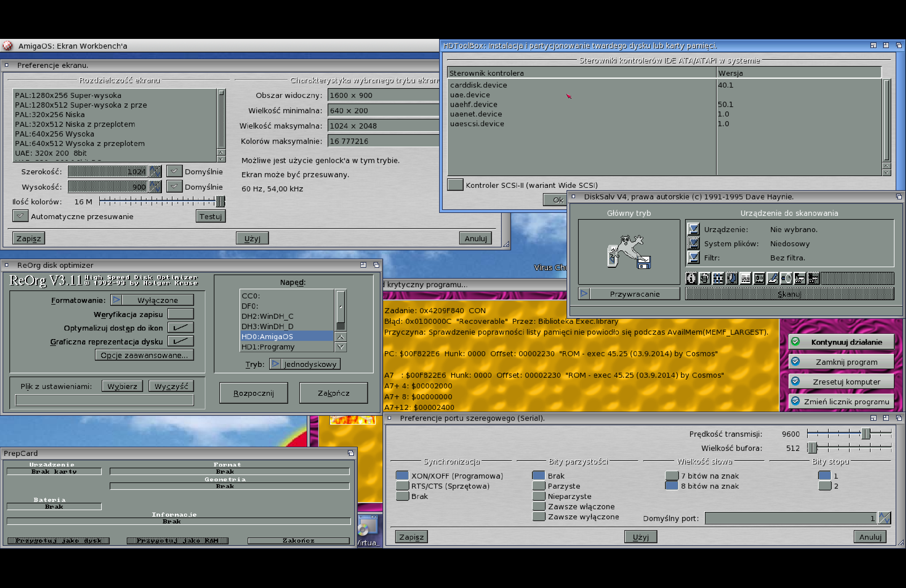Image resolution: width=906 pixels, height=588 pixels.
Task: Click the Wysokość value stepper arrows
Action: 155,186
